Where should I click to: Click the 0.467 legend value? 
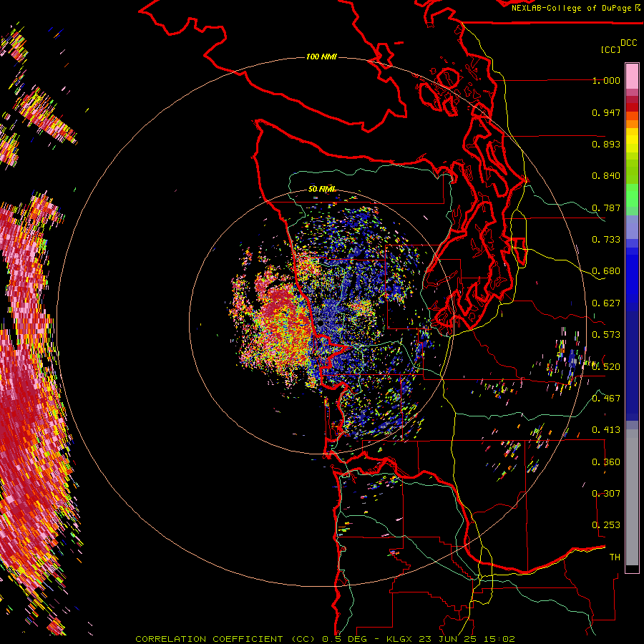click(606, 398)
